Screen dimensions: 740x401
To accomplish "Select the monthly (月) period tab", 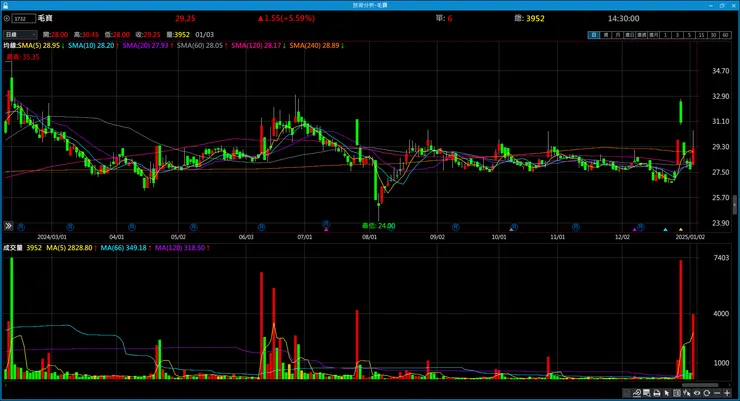I will [x=618, y=35].
